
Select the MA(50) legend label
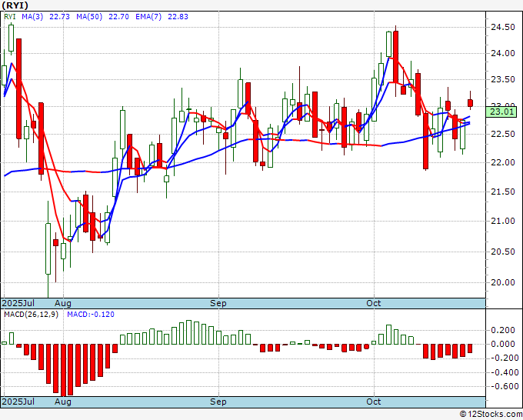[x=89, y=17]
